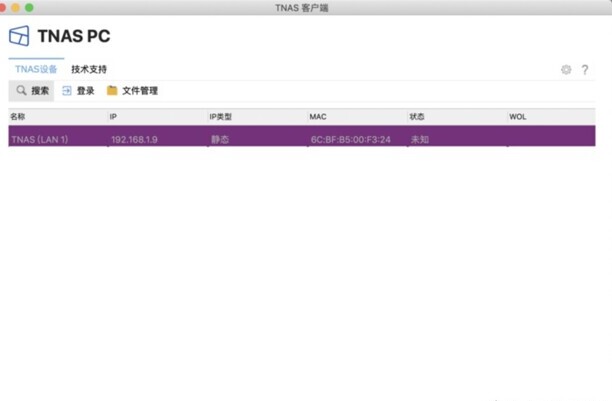Select the TNAS (LAN 1) device name
The width and height of the screenshot is (612, 401).
(40, 139)
